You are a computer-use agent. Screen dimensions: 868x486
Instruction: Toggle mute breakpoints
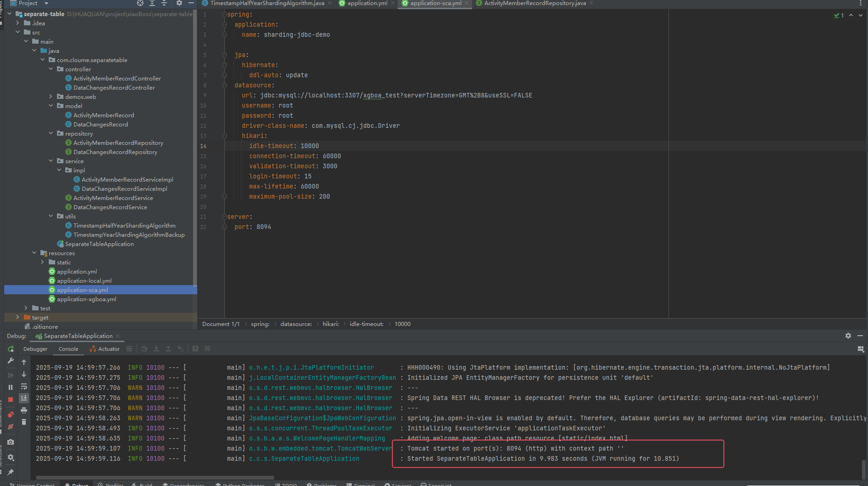tap(11, 427)
